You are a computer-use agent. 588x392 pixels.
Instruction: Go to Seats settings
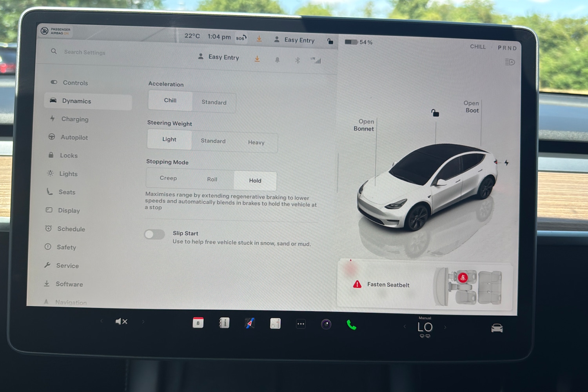(x=61, y=192)
